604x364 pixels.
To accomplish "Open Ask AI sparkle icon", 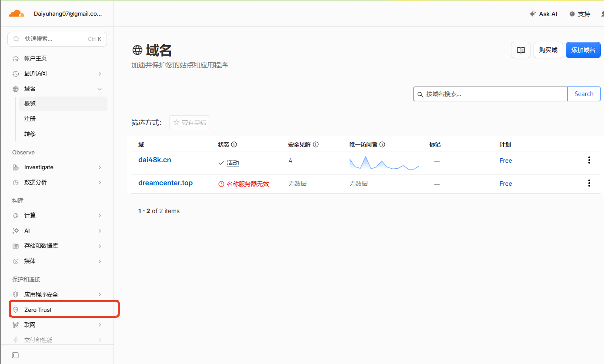I will (532, 14).
